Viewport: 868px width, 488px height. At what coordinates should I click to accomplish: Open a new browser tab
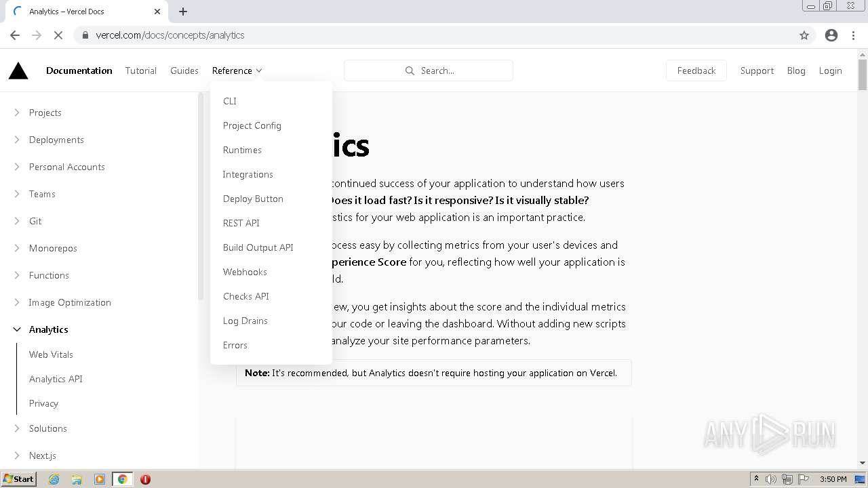pyautogui.click(x=183, y=12)
